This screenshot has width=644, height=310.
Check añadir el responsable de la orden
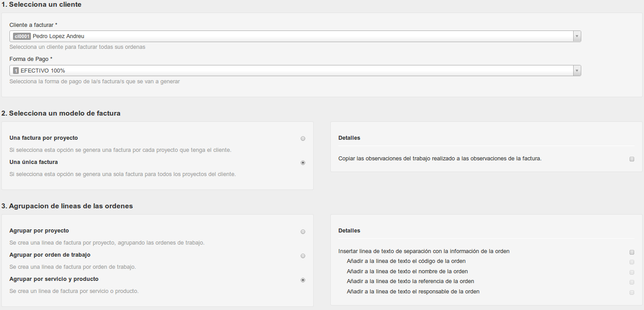pos(632,293)
